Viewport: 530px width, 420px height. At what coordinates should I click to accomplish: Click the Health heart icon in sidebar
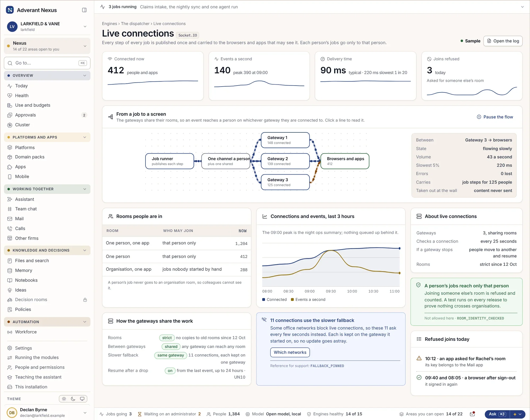point(10,96)
